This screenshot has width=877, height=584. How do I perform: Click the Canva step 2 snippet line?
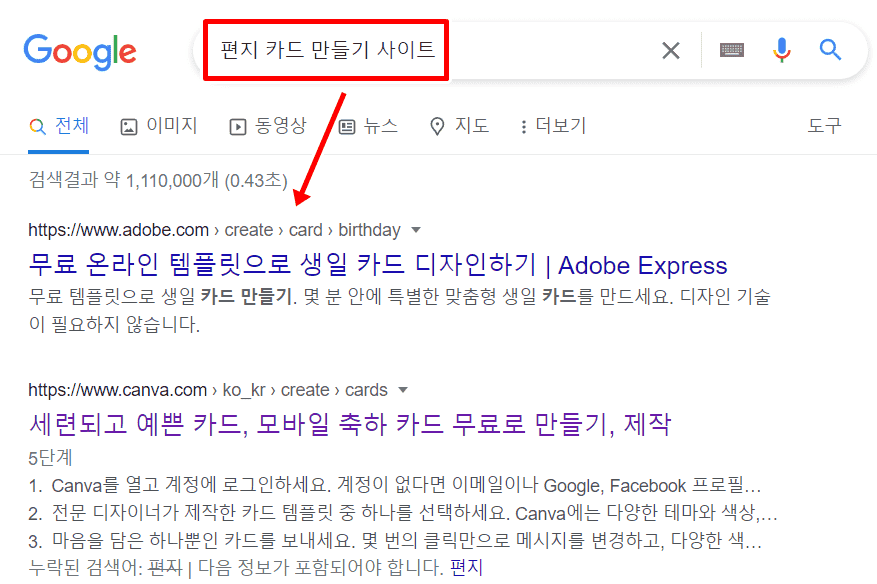[x=403, y=512]
